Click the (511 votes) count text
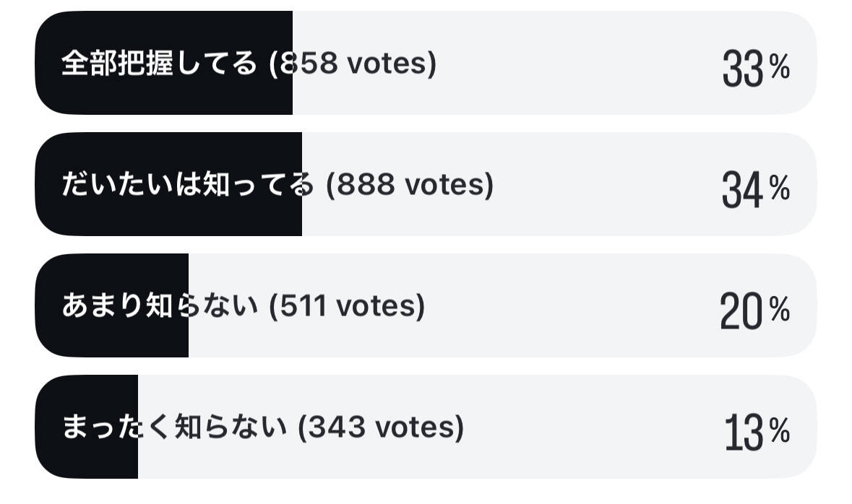Viewport: 852px width, 504px height. click(x=347, y=306)
